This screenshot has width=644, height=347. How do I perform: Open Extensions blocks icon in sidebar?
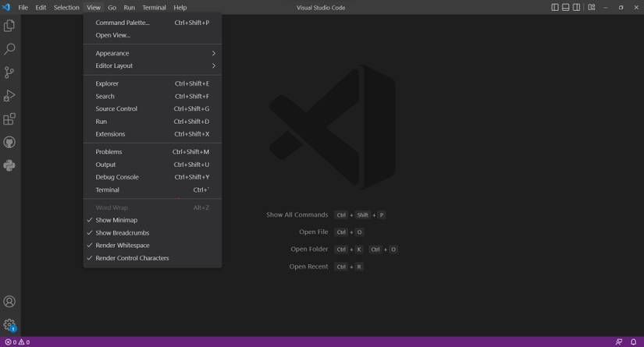(x=9, y=119)
